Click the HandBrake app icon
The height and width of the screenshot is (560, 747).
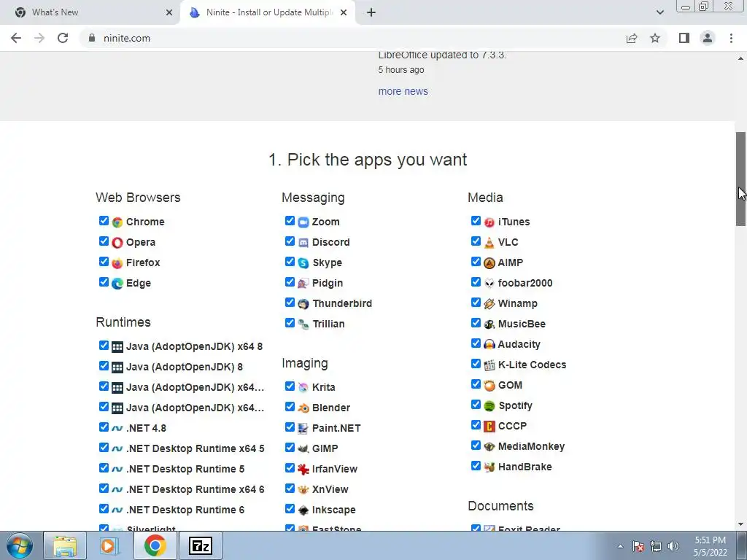coord(489,467)
